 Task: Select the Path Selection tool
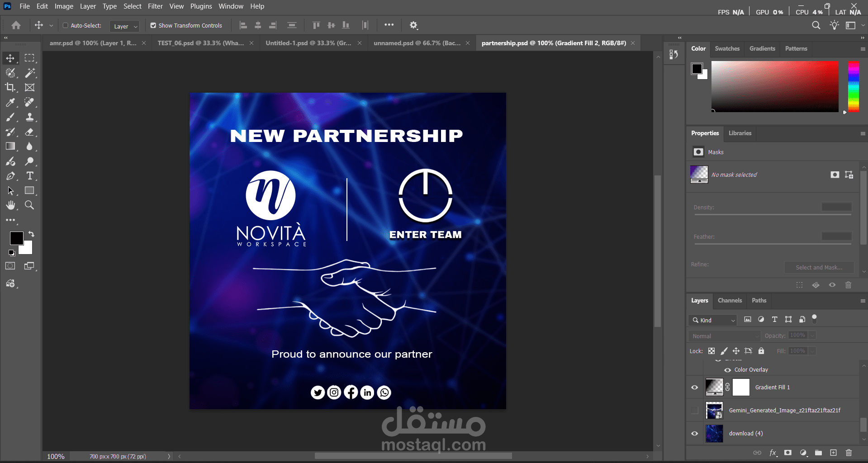10,190
